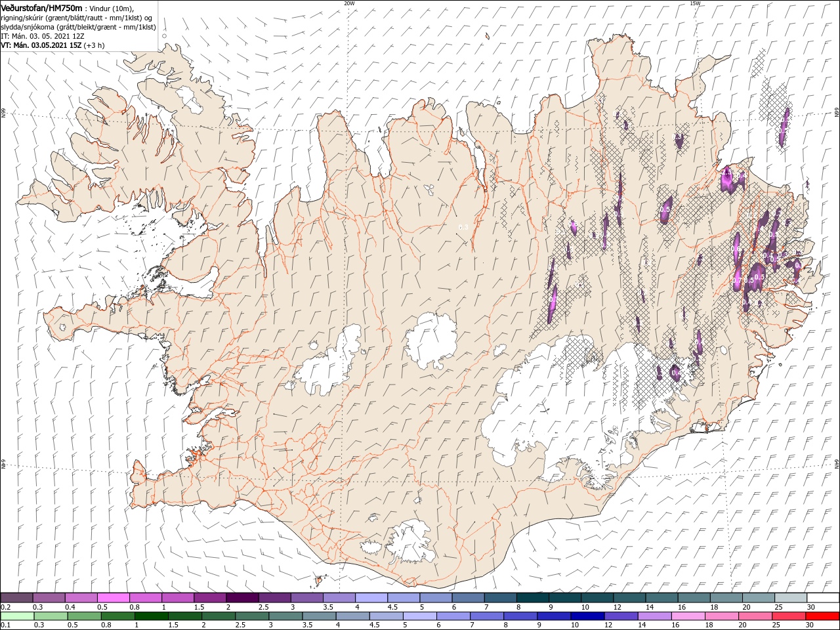The height and width of the screenshot is (630, 840).
Task: Click the '15W' longitude label at the top
Action: [x=695, y=3]
